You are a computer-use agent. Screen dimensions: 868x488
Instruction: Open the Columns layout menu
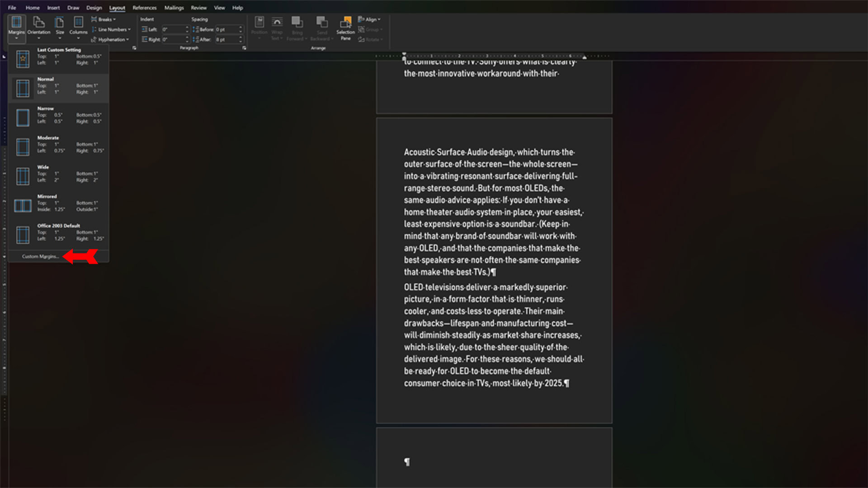[x=78, y=26]
